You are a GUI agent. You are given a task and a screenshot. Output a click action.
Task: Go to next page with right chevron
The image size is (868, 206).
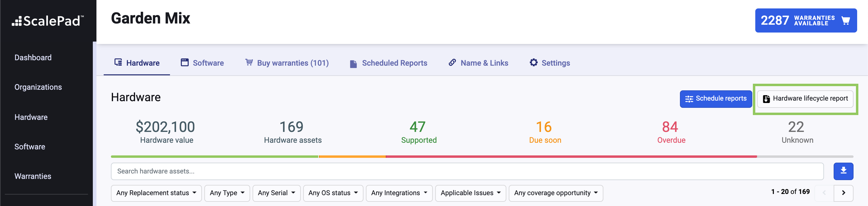(843, 193)
